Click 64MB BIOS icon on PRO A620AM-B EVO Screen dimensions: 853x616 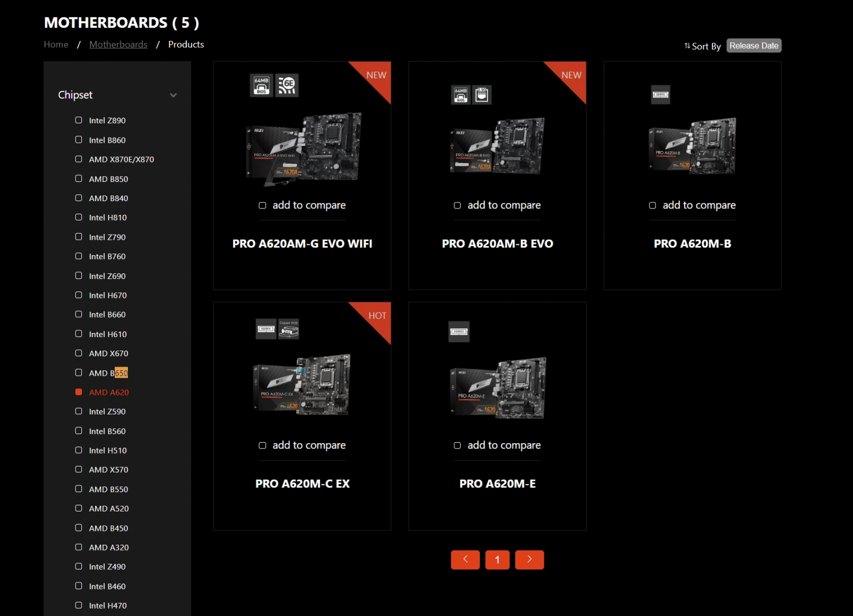(461, 95)
